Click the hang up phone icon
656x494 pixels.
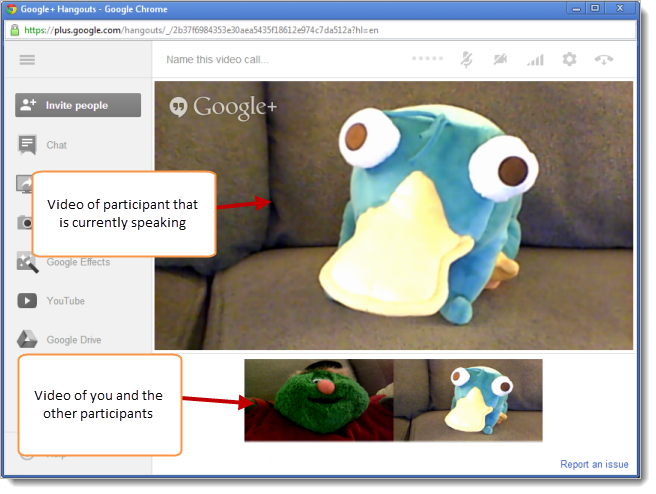point(604,60)
